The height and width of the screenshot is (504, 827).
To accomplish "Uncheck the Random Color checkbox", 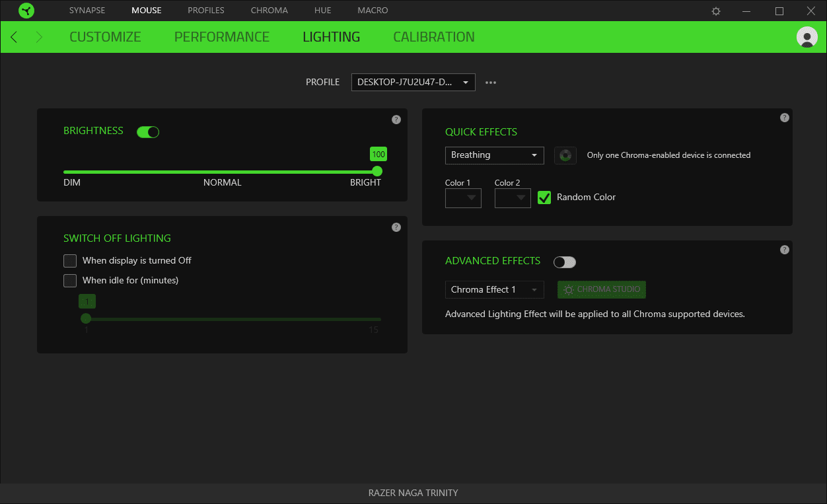I will [544, 198].
